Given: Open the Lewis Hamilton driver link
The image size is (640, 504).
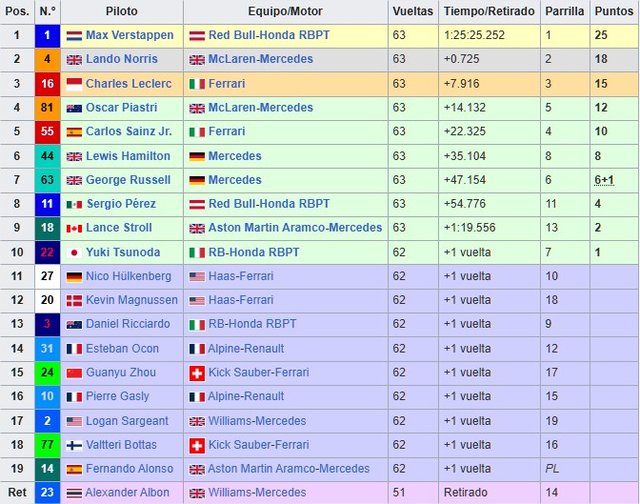Looking at the screenshot, I should (128, 156).
